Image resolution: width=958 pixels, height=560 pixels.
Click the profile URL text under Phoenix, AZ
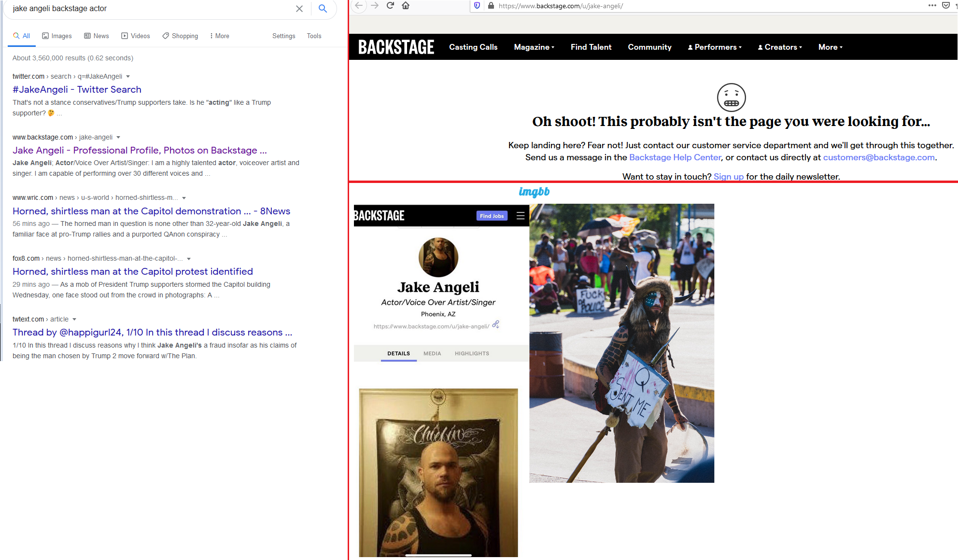tap(431, 326)
